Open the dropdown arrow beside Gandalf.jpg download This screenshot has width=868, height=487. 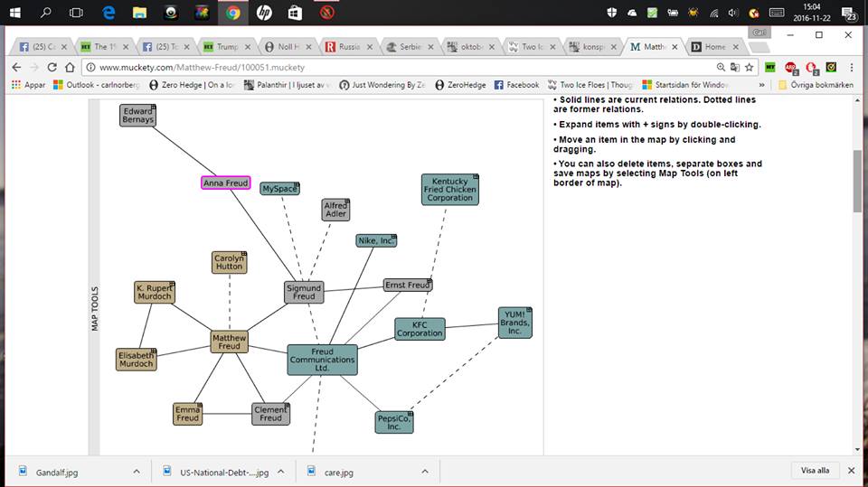coord(137,471)
